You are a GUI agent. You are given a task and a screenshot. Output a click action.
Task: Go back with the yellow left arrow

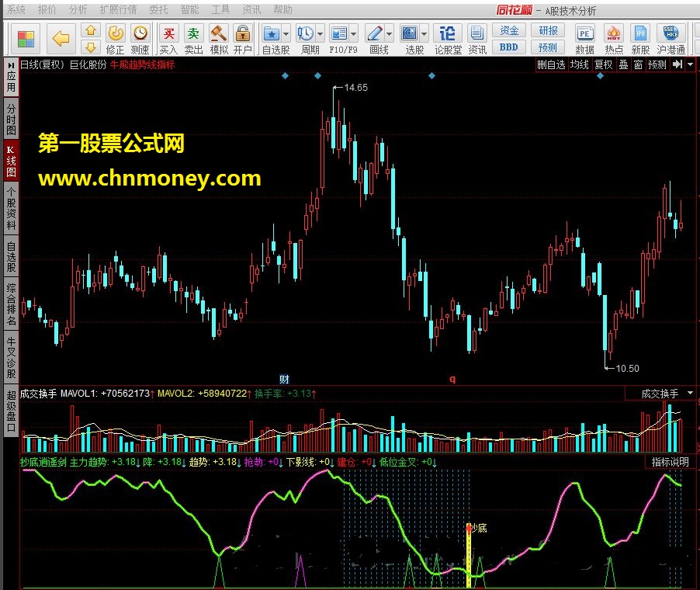[x=61, y=39]
